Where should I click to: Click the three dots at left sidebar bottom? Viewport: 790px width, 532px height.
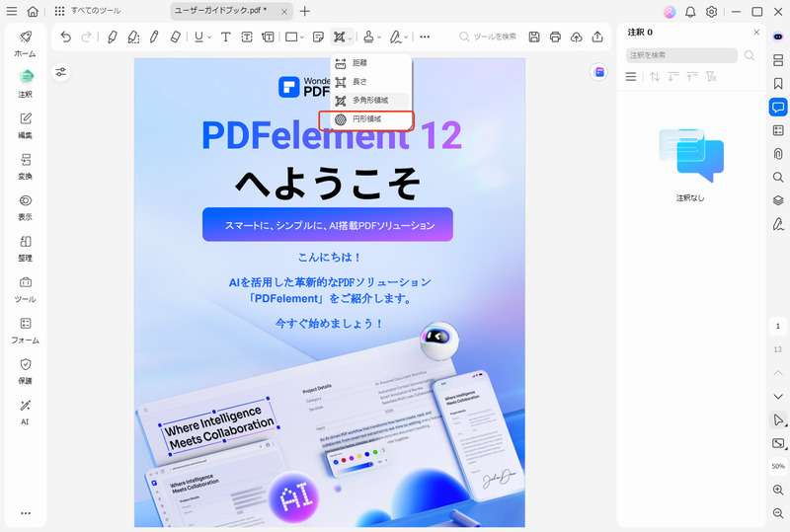tap(26, 513)
